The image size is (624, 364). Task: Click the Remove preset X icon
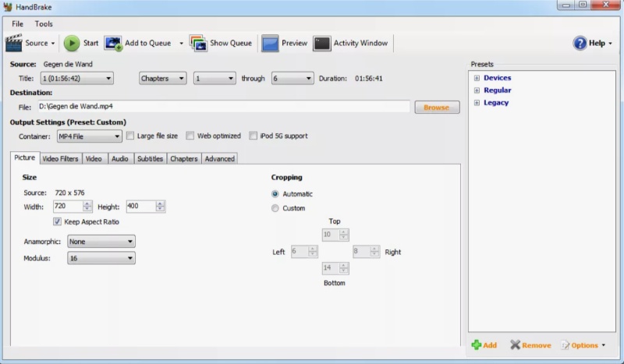click(x=515, y=345)
